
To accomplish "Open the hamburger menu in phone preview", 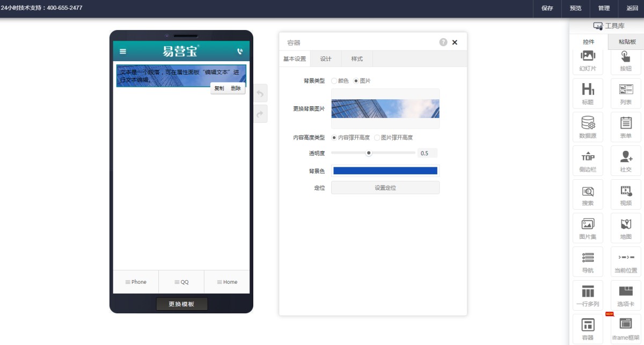I will point(123,52).
